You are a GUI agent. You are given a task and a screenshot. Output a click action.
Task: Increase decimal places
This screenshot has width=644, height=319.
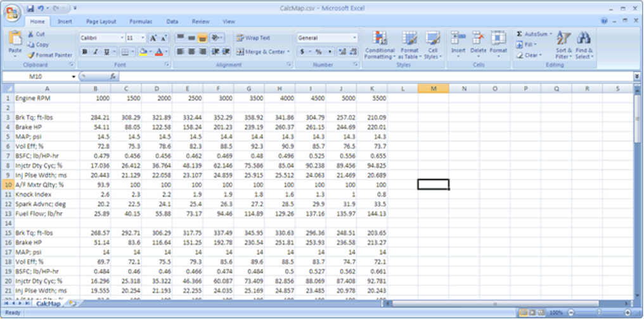342,52
